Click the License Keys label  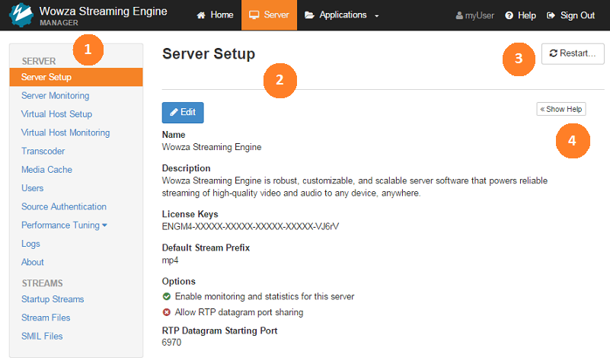tap(190, 214)
